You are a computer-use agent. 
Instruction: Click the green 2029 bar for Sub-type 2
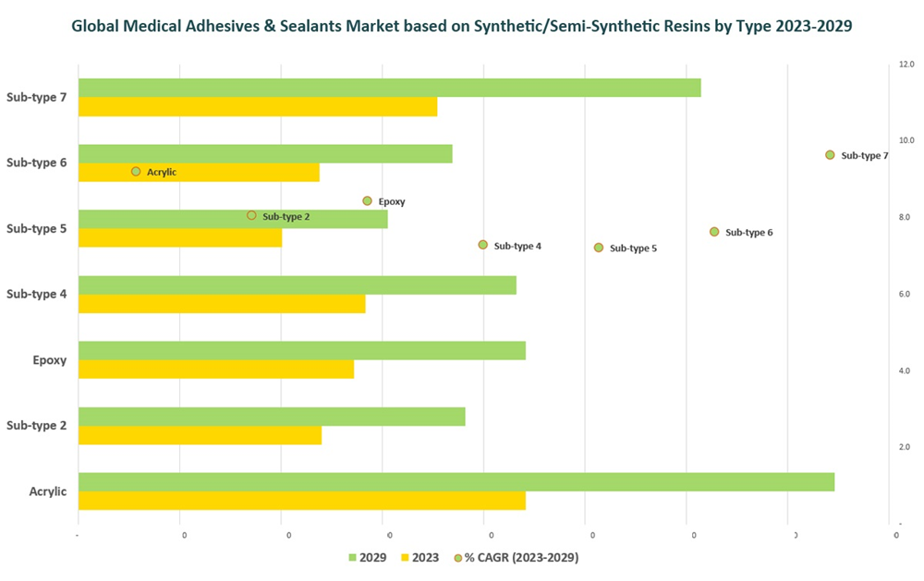(x=272, y=417)
